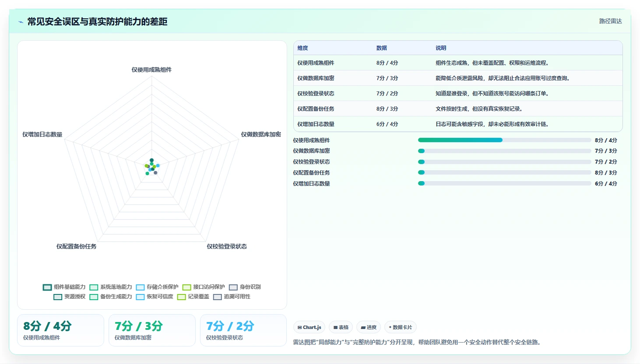This screenshot has height=364, width=640.
Task: Select the 仅做数据库加密 table row label
Action: pyautogui.click(x=316, y=78)
